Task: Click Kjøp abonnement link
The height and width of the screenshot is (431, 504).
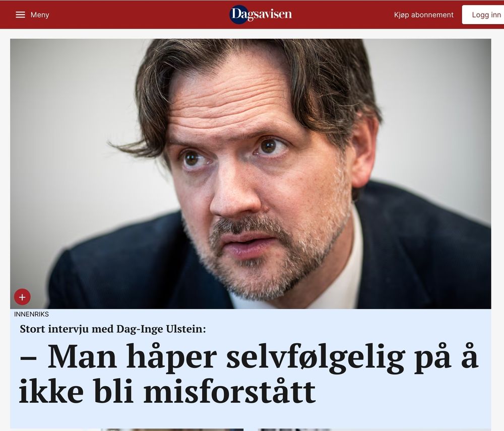Action: [424, 15]
